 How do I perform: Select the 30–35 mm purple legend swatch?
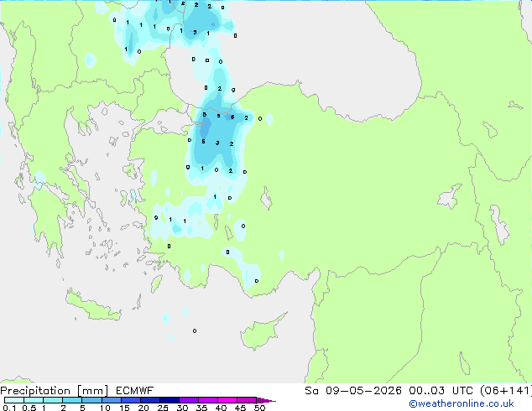pyautogui.click(x=189, y=400)
